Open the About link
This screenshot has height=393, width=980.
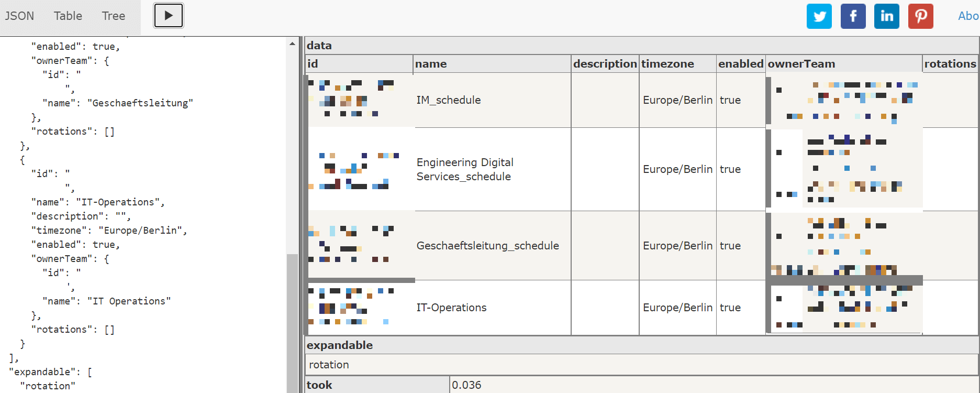click(x=968, y=16)
